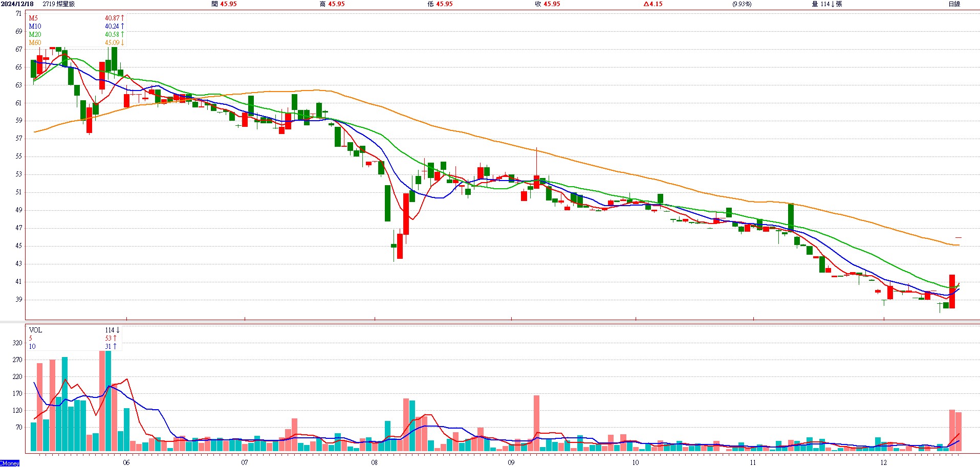Click the high price 高 45.95

(x=332, y=4)
